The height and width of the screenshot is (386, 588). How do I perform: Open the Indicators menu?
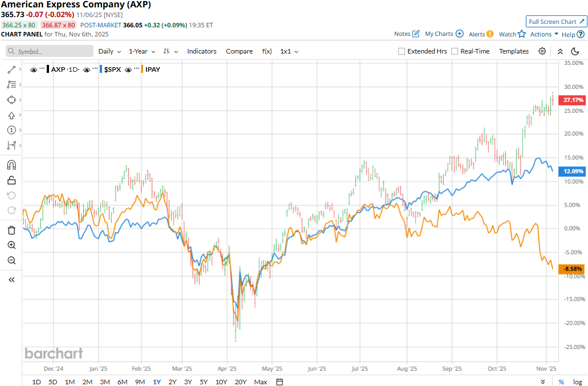pos(202,51)
